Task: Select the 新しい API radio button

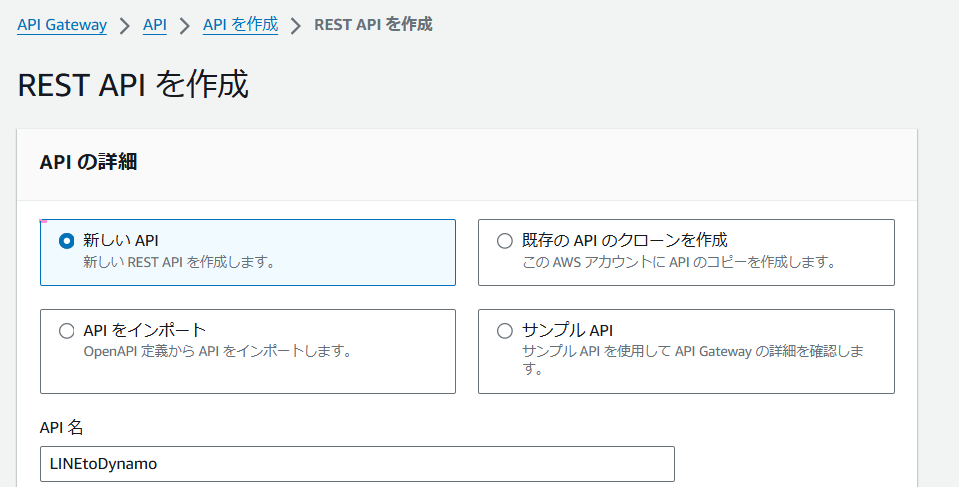Action: [66, 241]
